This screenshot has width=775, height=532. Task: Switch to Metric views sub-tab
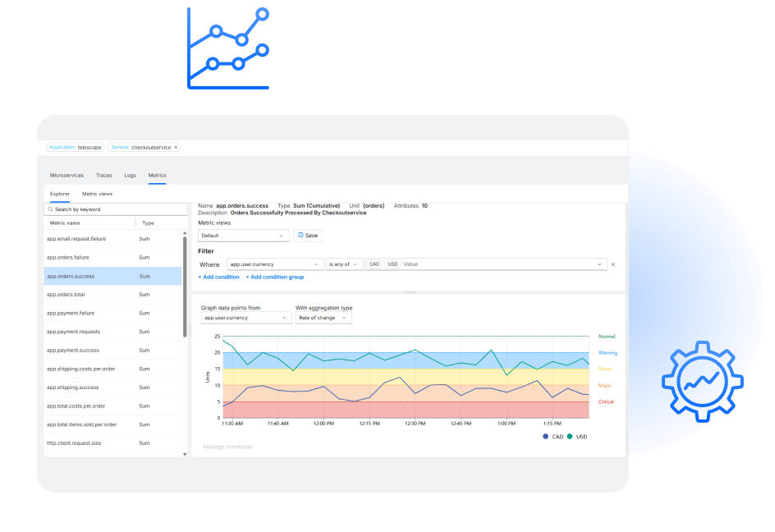tap(97, 194)
